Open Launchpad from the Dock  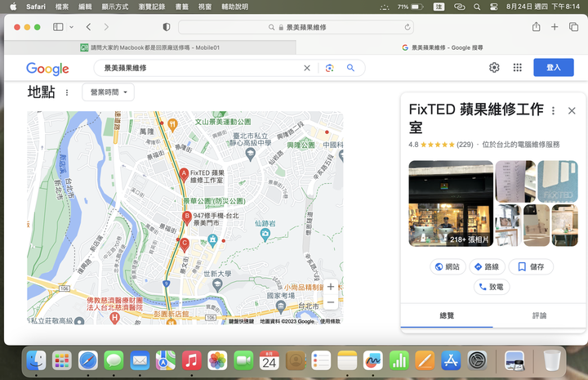pyautogui.click(x=62, y=360)
